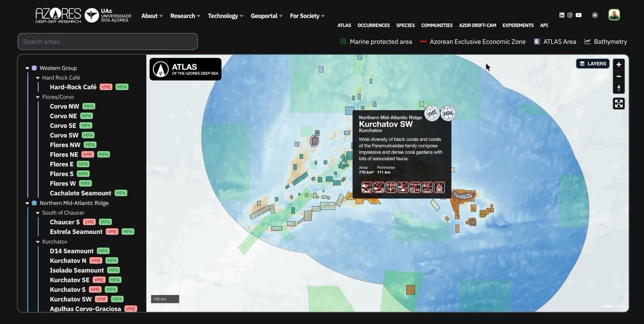Click the Search areas input field

coord(108,41)
